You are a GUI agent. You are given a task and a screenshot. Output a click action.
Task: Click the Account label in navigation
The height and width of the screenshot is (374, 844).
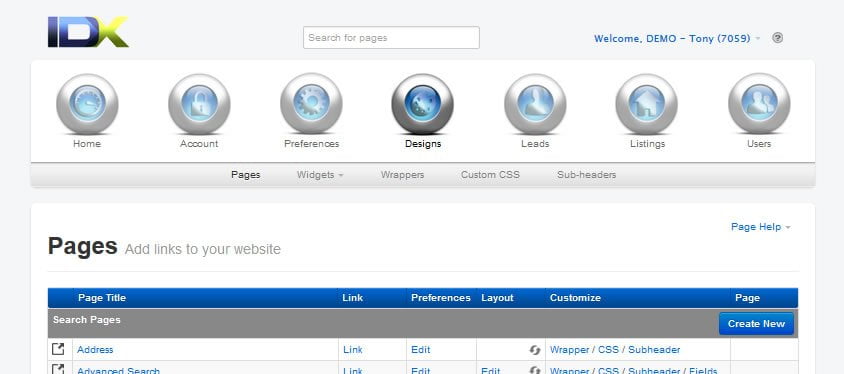pyautogui.click(x=199, y=144)
